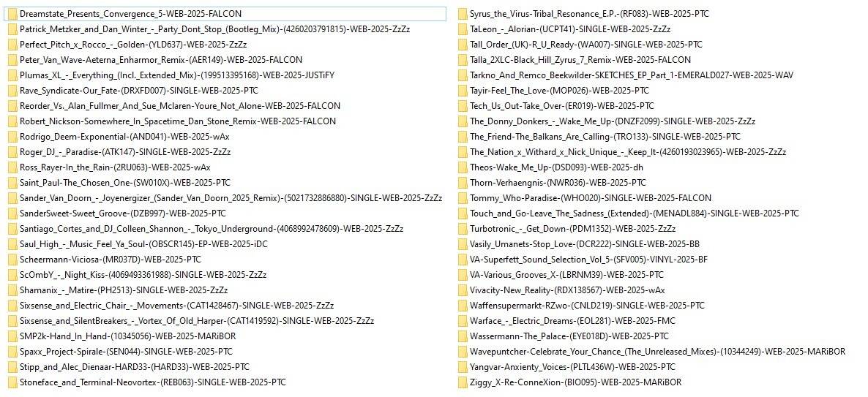Select Robert_Nickson-Somewhere_In_Spacetime folder name
This screenshot has width=868, height=397.
pos(178,121)
